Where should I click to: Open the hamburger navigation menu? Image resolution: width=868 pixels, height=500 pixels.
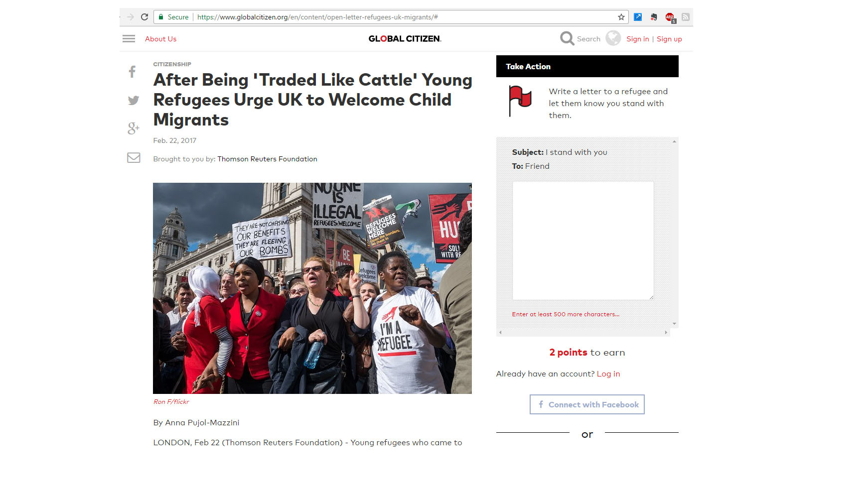coord(129,39)
